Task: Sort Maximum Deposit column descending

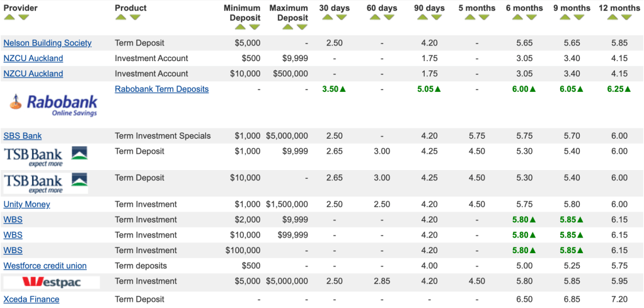Action: tap(302, 27)
